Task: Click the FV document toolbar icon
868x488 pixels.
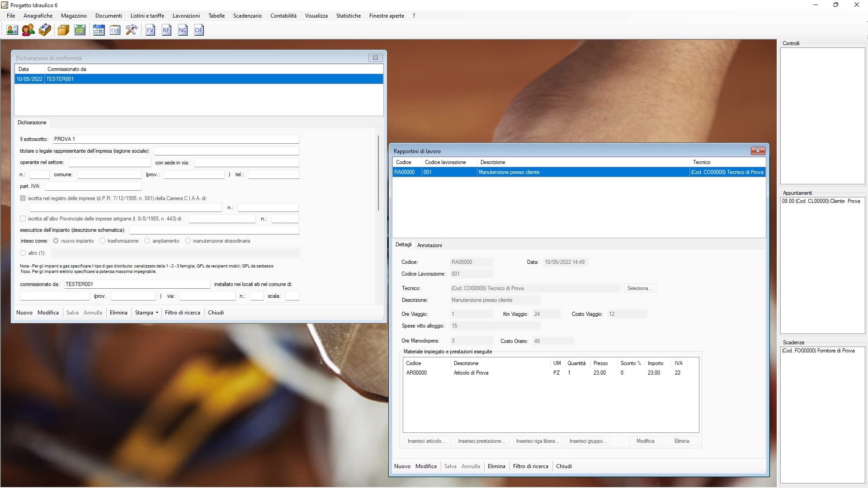Action: click(150, 30)
